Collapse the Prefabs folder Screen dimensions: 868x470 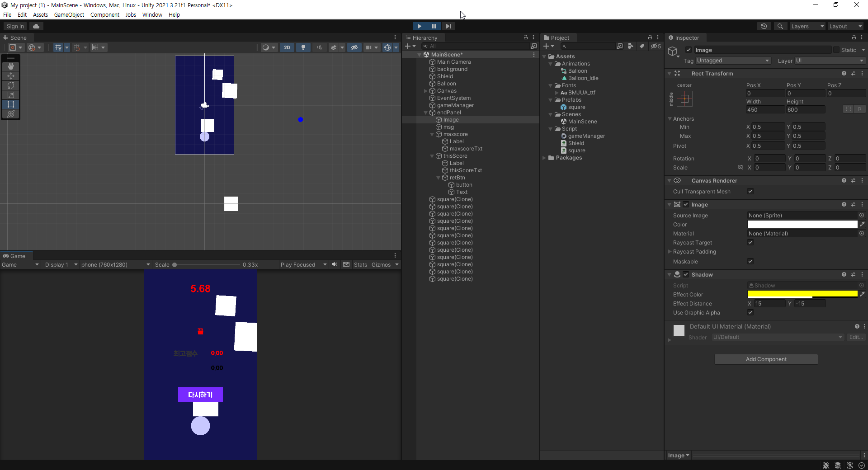(551, 100)
